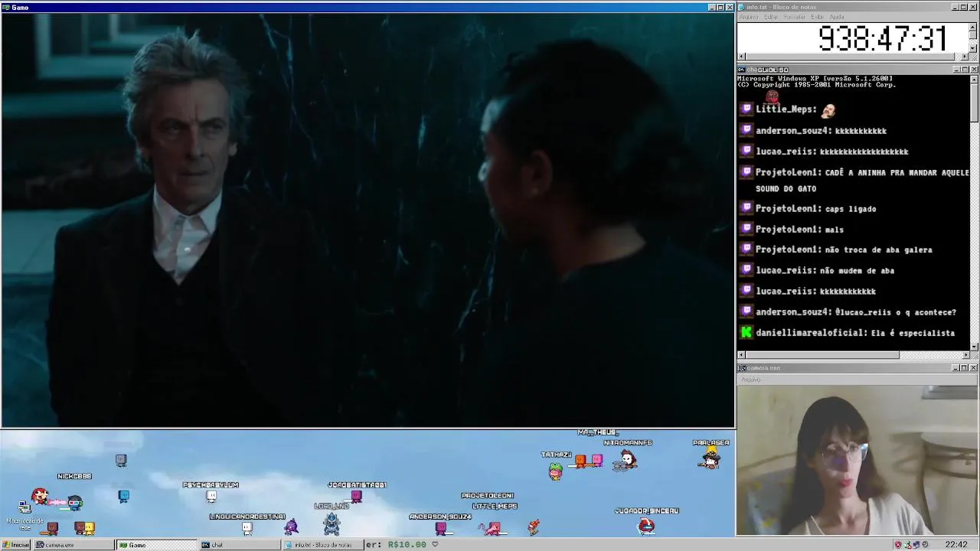980x551 pixels.
Task: Click the purple creature avatar beside LORD_LND
Action: tap(291, 527)
